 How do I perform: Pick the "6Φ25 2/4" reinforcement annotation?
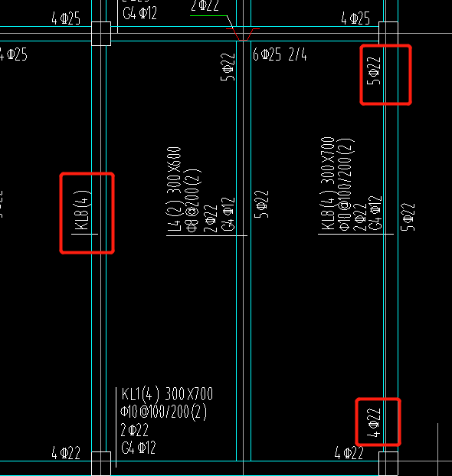point(280,55)
